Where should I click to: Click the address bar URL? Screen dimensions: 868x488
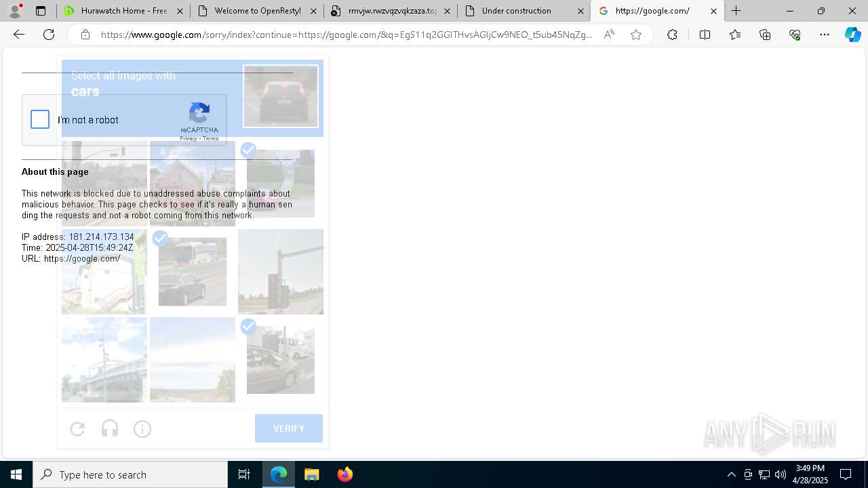click(x=346, y=35)
